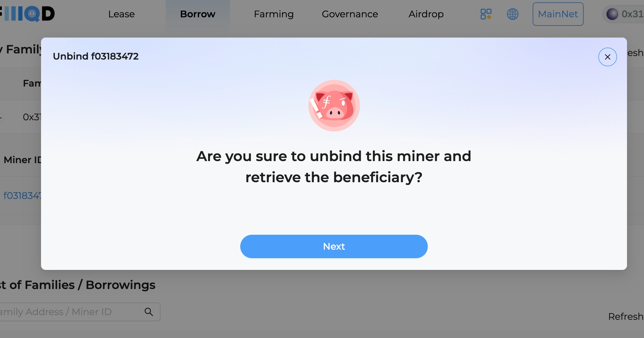Close the Unbind dialog with X icon

pos(607,57)
